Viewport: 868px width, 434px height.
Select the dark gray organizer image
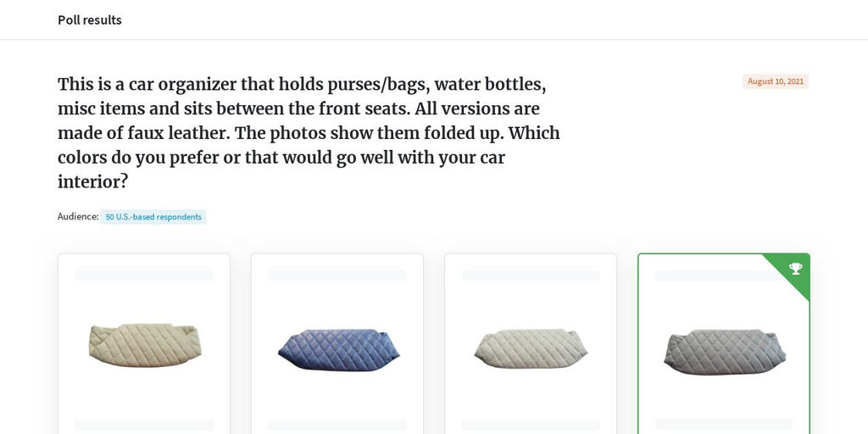tap(725, 352)
